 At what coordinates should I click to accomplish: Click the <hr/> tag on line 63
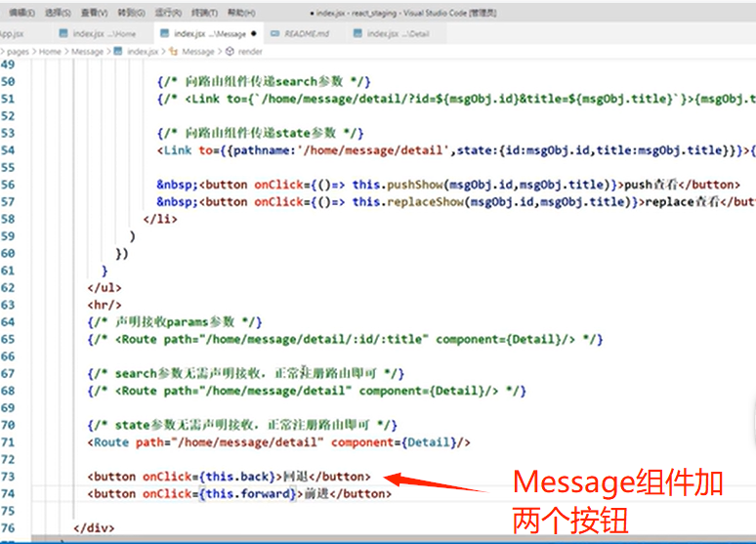click(x=105, y=305)
